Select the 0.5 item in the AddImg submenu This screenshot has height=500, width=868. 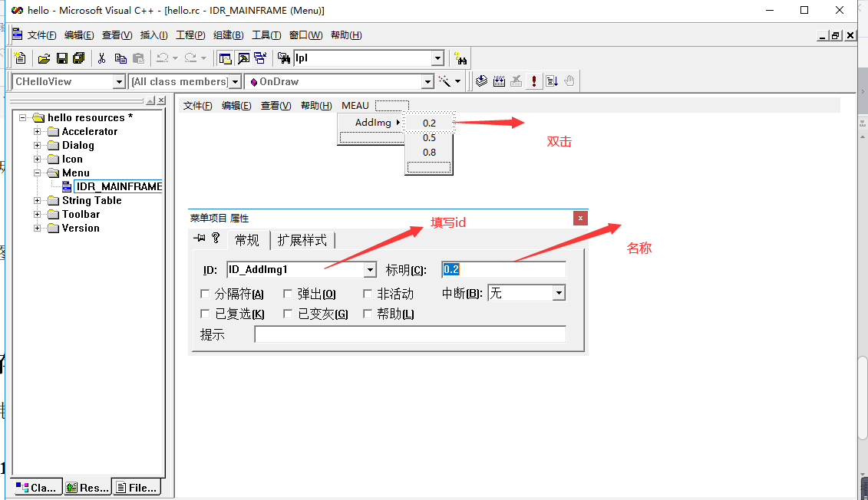pyautogui.click(x=427, y=137)
